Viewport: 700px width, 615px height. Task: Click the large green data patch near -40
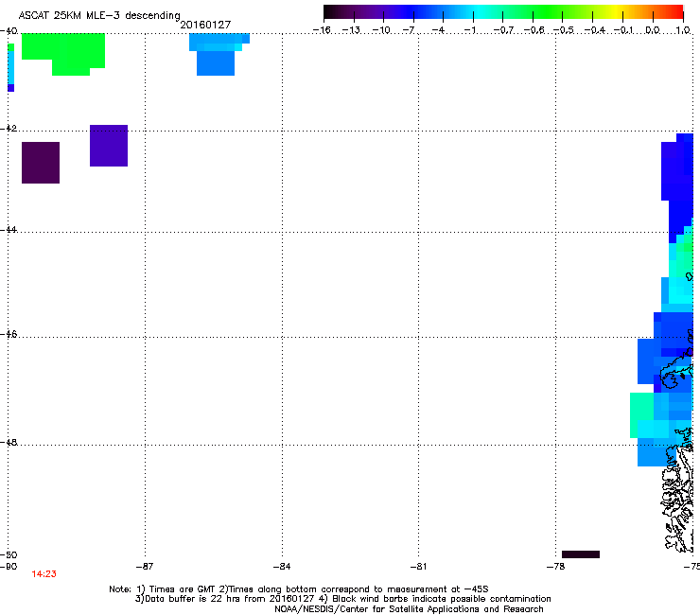click(63, 54)
